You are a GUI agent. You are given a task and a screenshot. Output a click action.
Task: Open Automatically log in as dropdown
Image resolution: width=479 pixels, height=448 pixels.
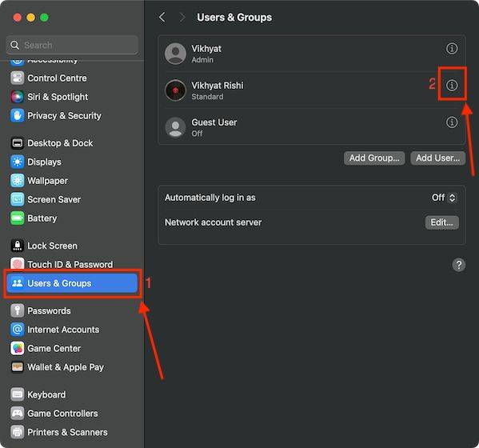coord(444,198)
